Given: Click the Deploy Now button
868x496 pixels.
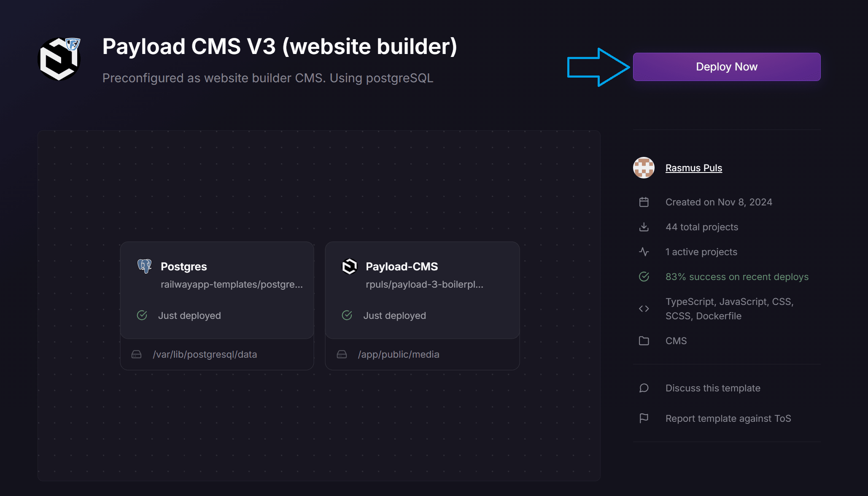Looking at the screenshot, I should pyautogui.click(x=727, y=67).
